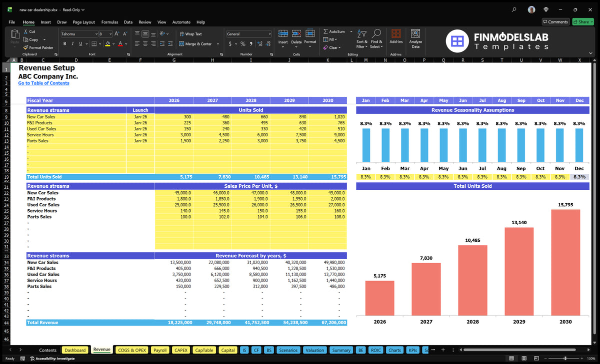Switch to the Formulas tab
This screenshot has height=364, width=600.
(x=109, y=22)
